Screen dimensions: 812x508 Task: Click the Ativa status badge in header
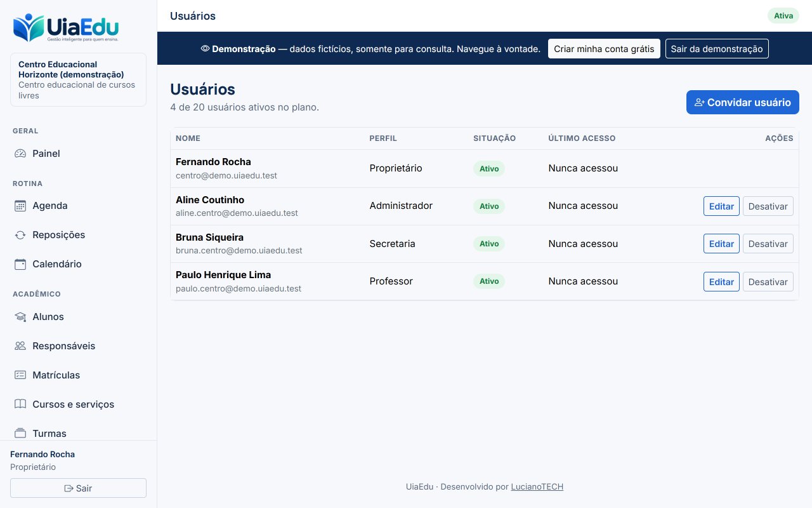(783, 16)
